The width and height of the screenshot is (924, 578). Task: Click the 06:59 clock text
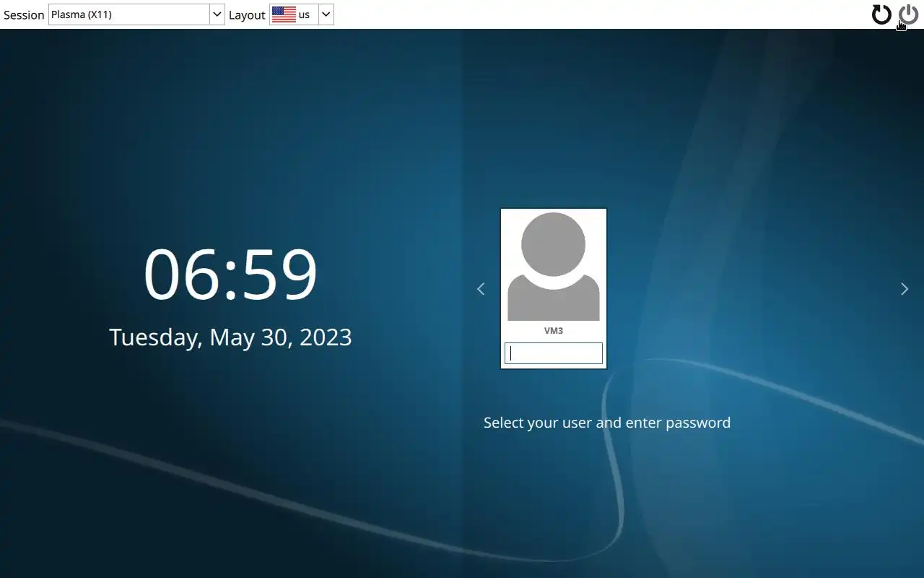tap(230, 275)
